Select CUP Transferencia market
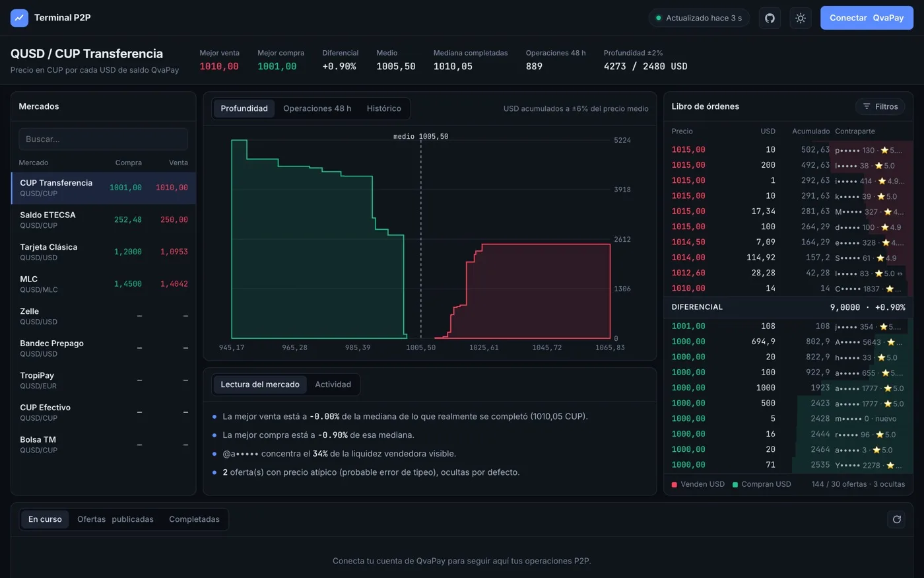The image size is (924, 578). pos(104,188)
